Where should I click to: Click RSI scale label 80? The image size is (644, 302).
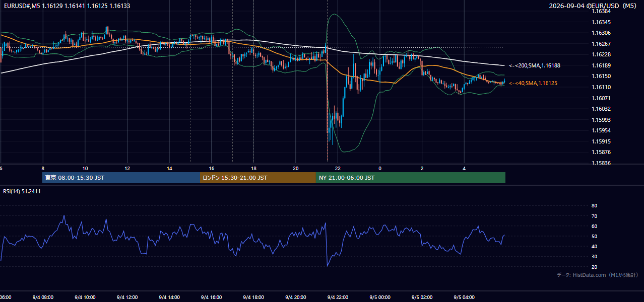point(594,206)
